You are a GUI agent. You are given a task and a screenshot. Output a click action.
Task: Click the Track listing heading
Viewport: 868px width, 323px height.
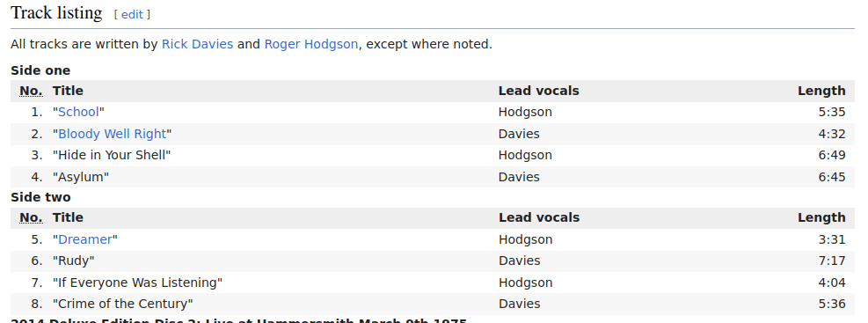coord(56,12)
